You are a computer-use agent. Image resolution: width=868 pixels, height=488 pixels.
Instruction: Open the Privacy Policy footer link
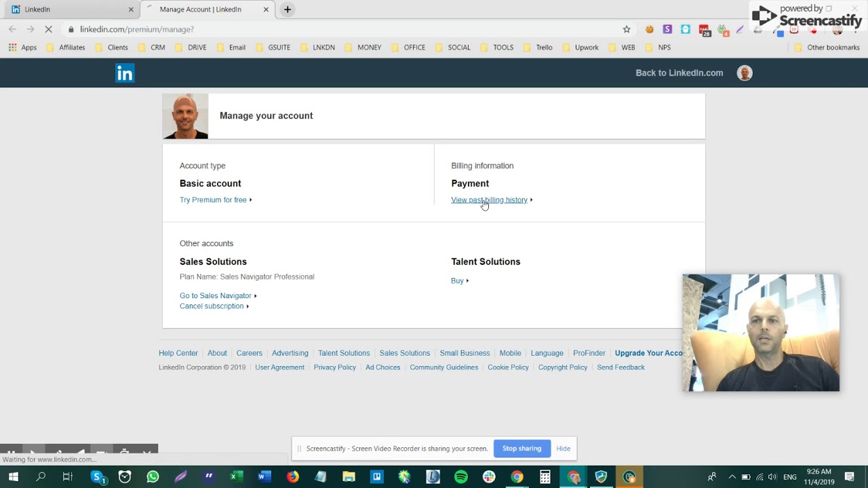coord(335,367)
